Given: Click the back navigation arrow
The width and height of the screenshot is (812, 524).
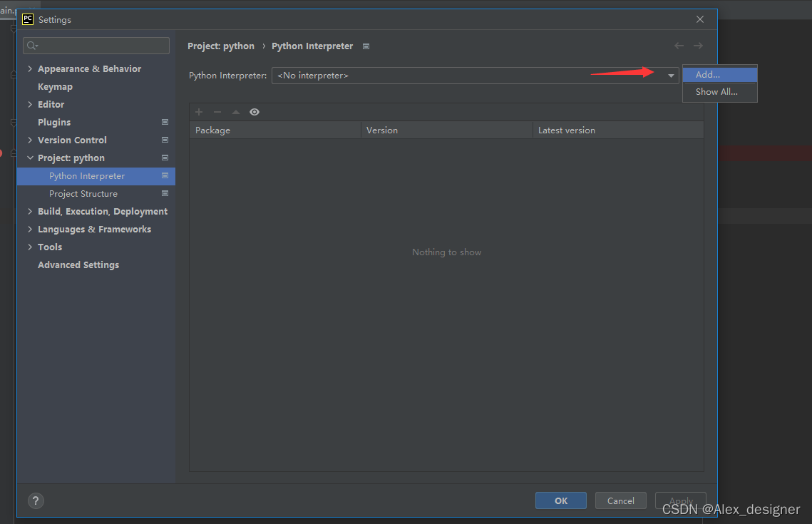Looking at the screenshot, I should 679,46.
